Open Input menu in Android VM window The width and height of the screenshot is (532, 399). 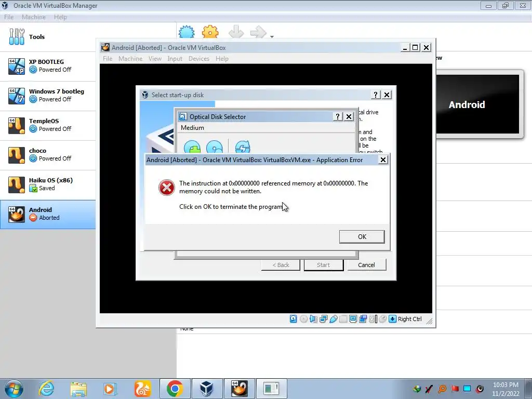[175, 59]
